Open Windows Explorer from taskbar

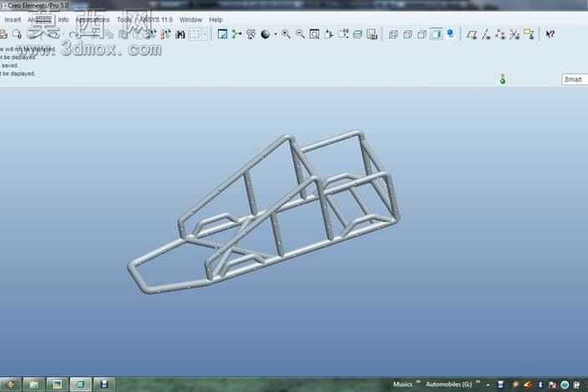[x=33, y=384]
